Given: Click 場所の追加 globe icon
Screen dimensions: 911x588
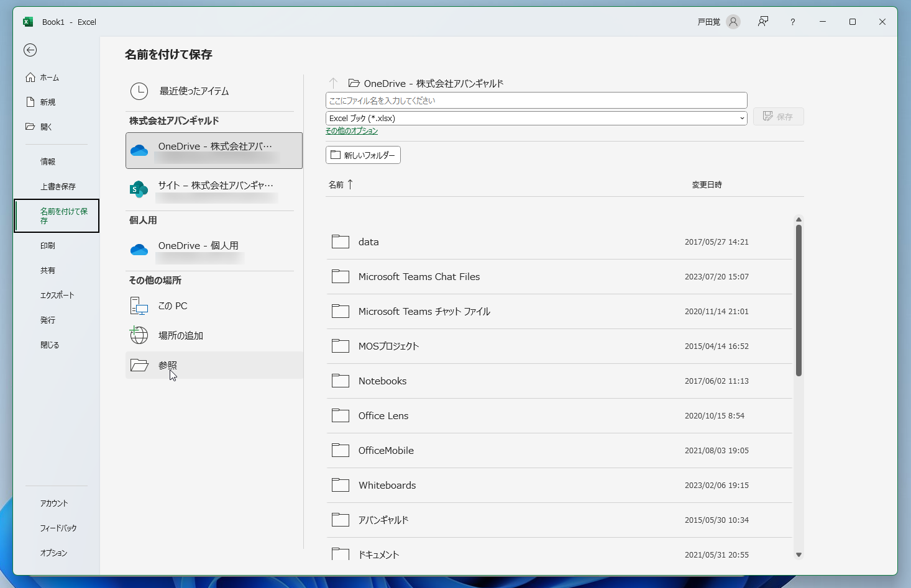Looking at the screenshot, I should 139,335.
